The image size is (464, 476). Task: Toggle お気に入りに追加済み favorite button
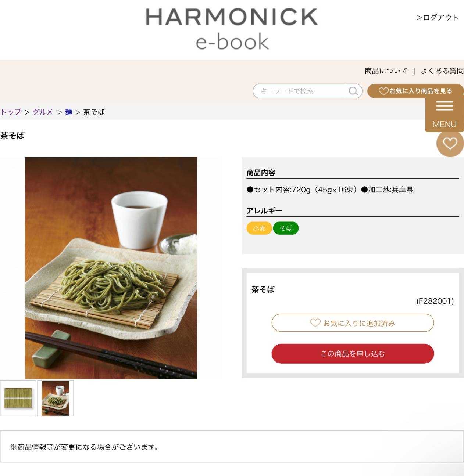(x=353, y=323)
